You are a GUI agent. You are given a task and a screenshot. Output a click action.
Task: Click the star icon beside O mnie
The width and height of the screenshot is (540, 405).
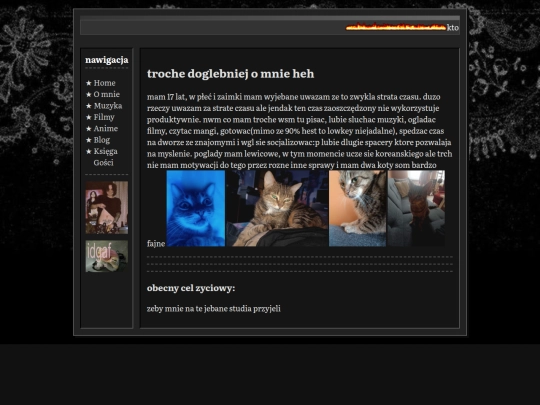89,94
